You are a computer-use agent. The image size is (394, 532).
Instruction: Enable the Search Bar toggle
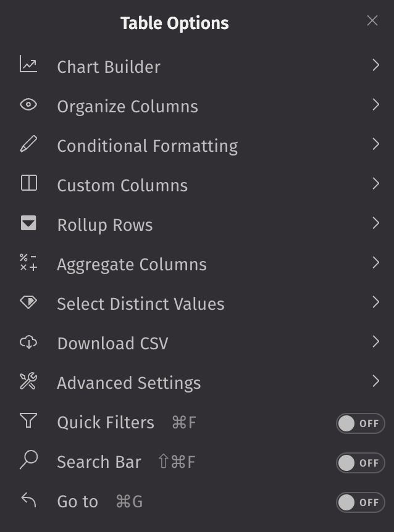tap(360, 463)
